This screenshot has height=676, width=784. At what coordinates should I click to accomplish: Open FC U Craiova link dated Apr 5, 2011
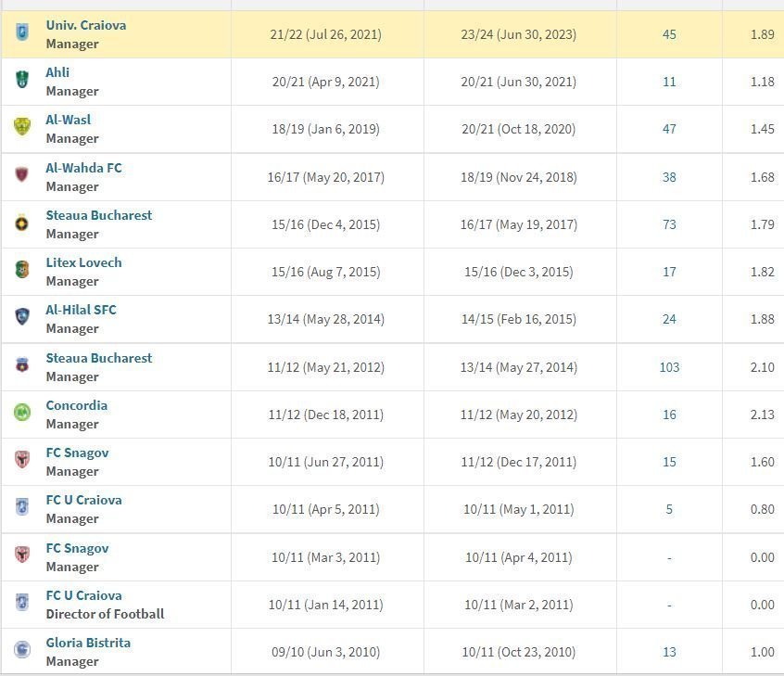[x=84, y=500]
